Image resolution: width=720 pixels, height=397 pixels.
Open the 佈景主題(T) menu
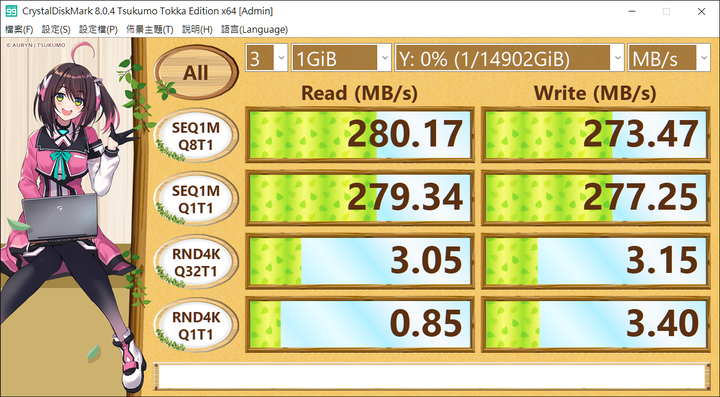coord(150,29)
